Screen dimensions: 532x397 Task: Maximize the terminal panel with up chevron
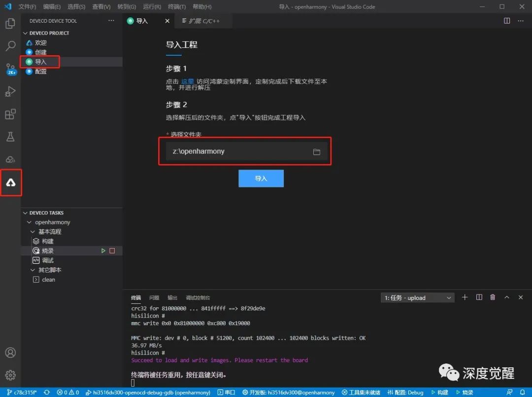pyautogui.click(x=506, y=297)
